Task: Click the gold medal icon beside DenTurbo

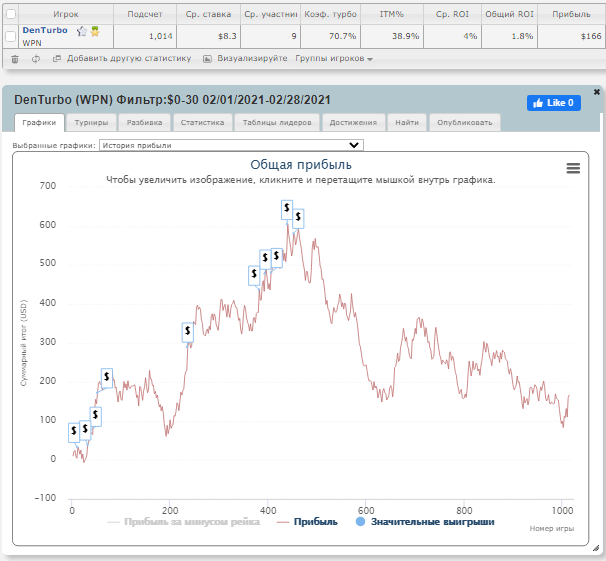Action: click(95, 31)
